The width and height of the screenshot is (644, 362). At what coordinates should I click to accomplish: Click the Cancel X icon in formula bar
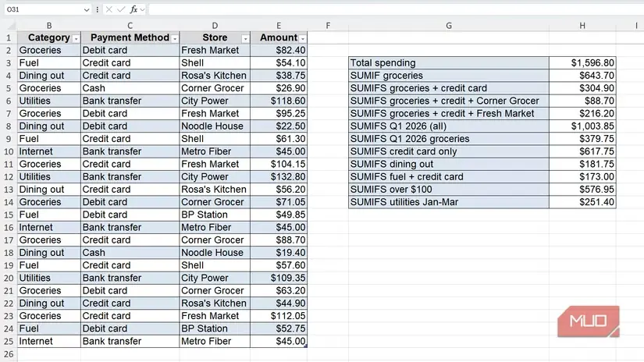[x=109, y=9]
